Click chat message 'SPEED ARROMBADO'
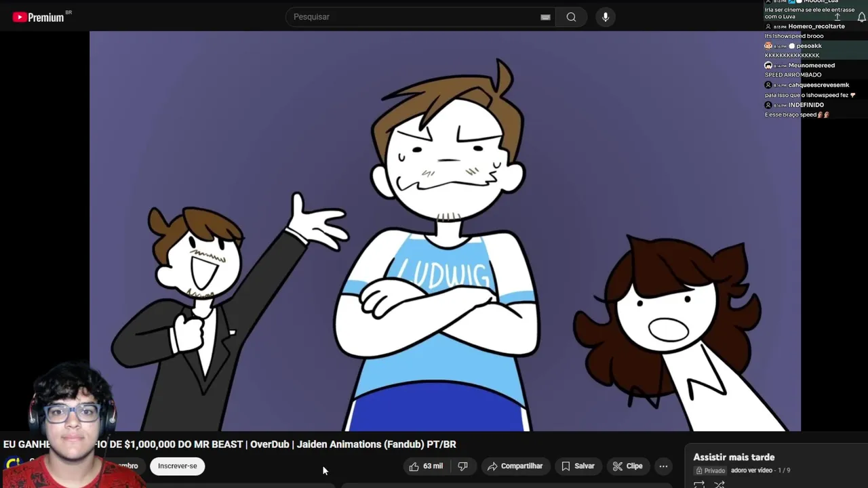The width and height of the screenshot is (868, 488). point(793,75)
